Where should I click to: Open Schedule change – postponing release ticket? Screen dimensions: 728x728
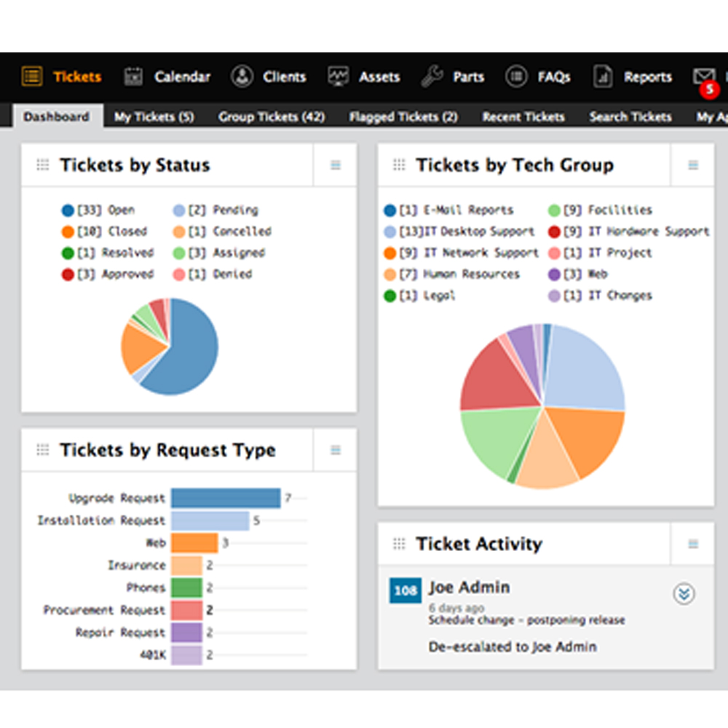526,620
